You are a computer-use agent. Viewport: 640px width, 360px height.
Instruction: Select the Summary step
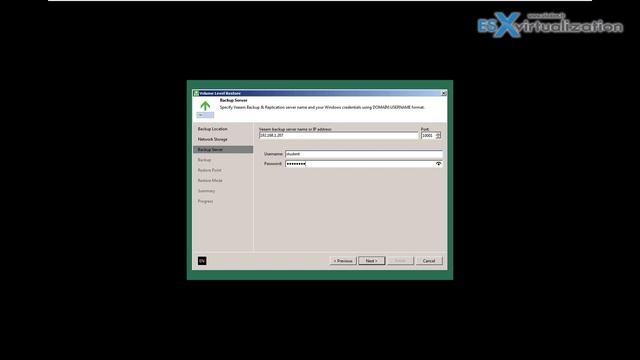click(207, 191)
